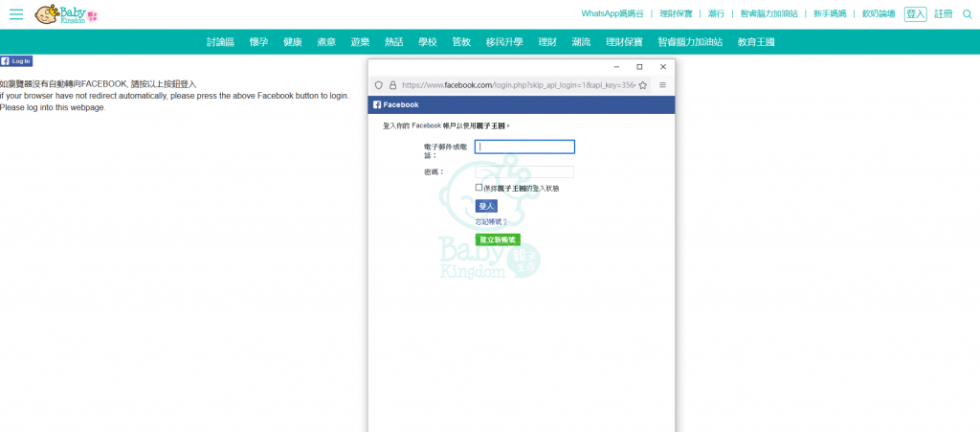Click the outlined 登入 button in site header
Image resolution: width=980 pixels, height=432 pixels.
pyautogui.click(x=916, y=13)
